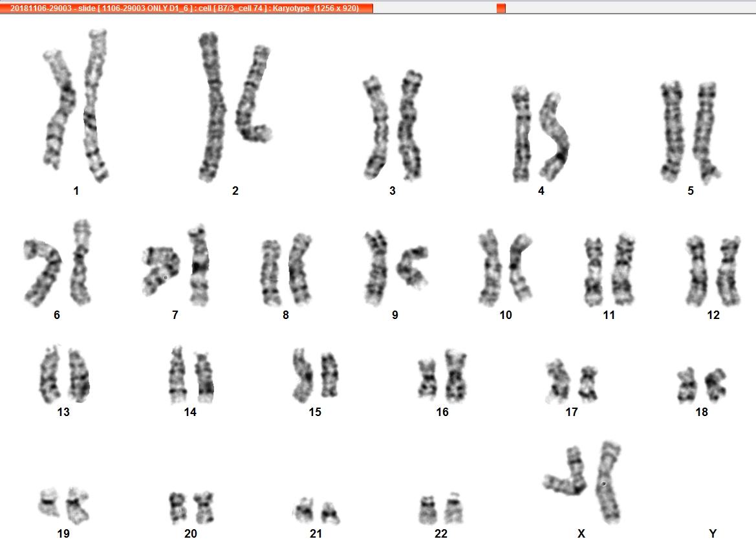Screen dimensions: 756x559
Task: Click the number 13 label
Action: pyautogui.click(x=63, y=412)
